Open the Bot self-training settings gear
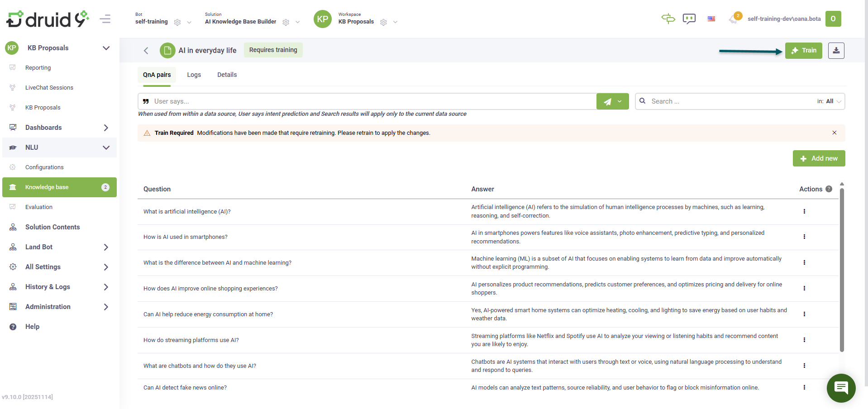The height and width of the screenshot is (409, 868). [x=177, y=22]
